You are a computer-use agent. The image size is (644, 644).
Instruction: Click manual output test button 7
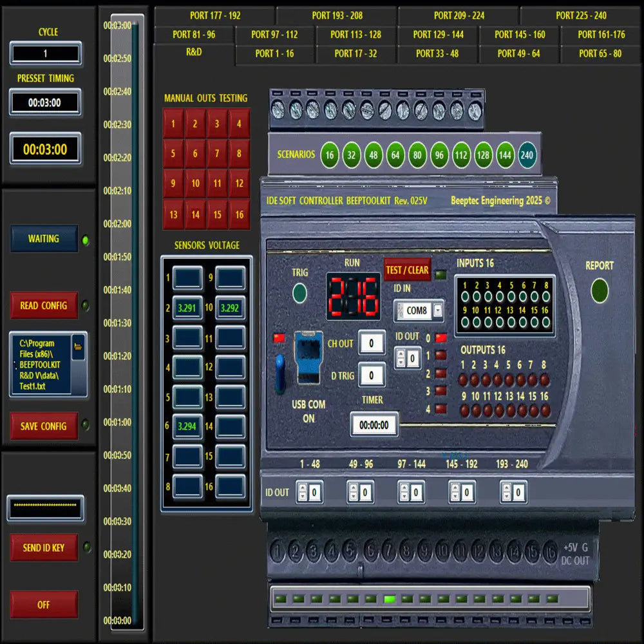[x=217, y=154]
